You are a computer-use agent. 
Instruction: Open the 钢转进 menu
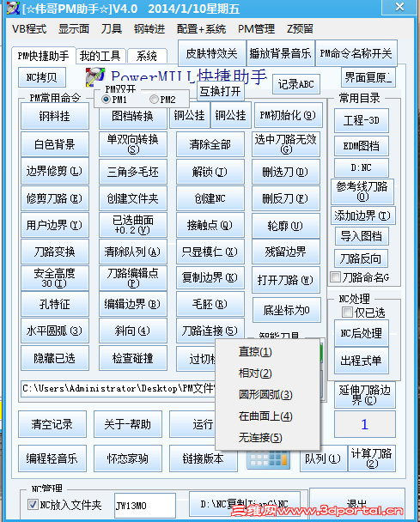pyautogui.click(x=149, y=29)
